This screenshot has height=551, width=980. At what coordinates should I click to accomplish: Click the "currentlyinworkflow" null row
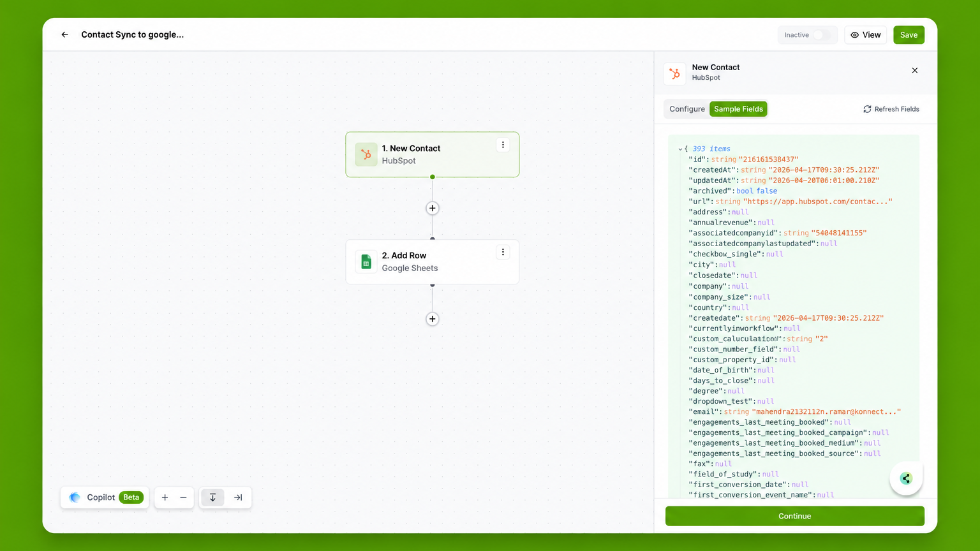coord(744,328)
